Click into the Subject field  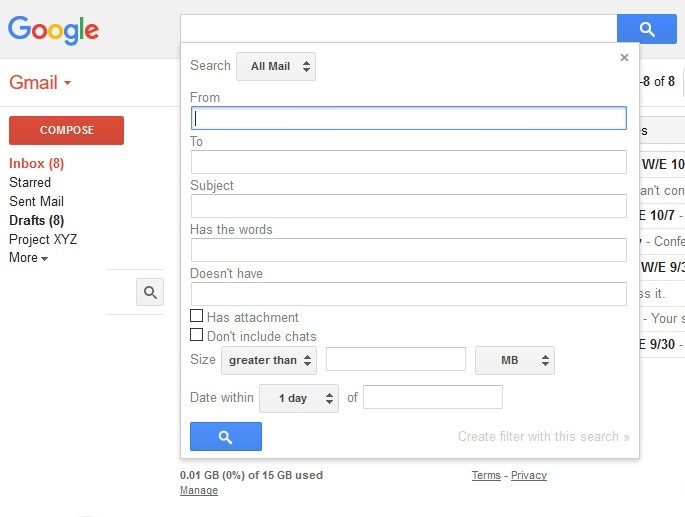click(x=408, y=206)
